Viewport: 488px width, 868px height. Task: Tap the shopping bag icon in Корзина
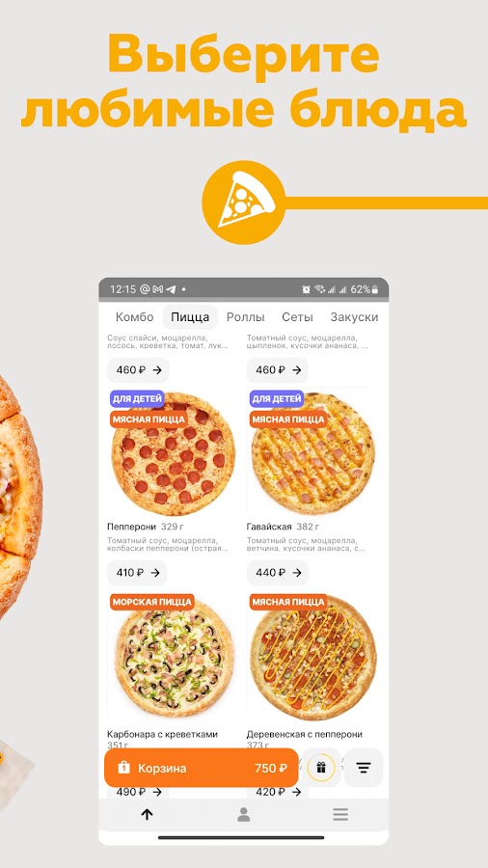tap(124, 768)
